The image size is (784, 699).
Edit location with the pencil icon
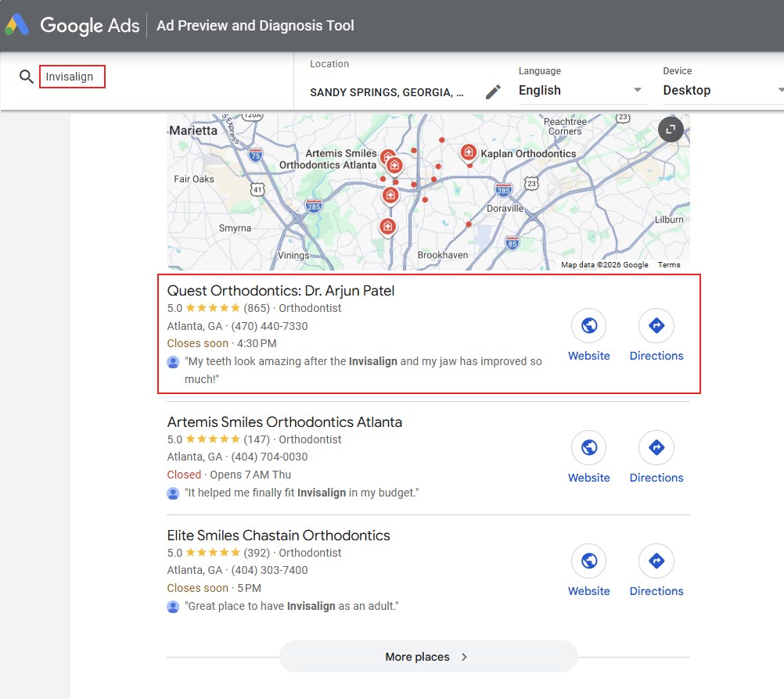click(x=493, y=92)
